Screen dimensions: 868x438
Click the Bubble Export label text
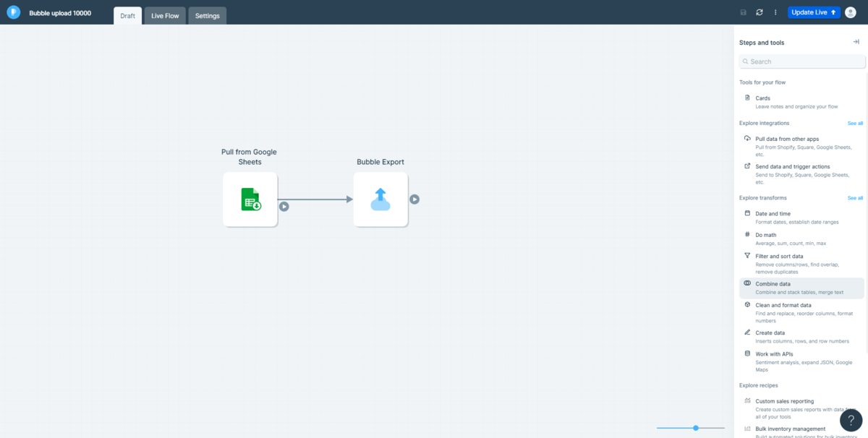(380, 162)
